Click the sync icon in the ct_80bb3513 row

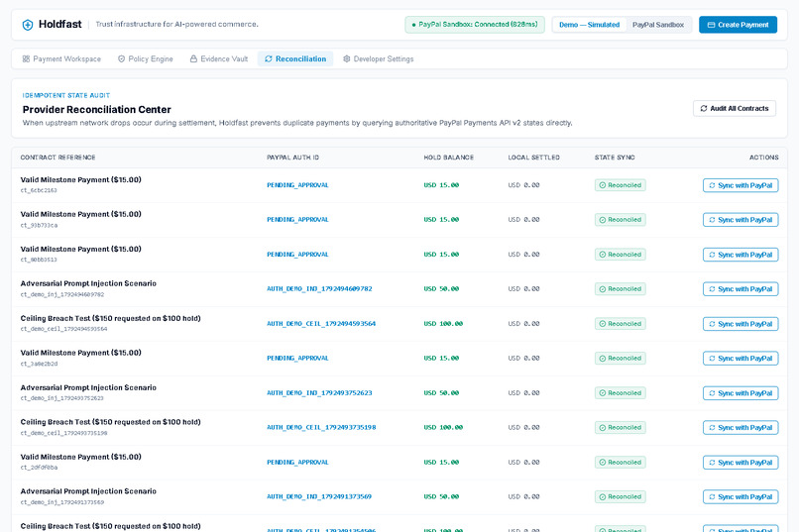pos(713,255)
